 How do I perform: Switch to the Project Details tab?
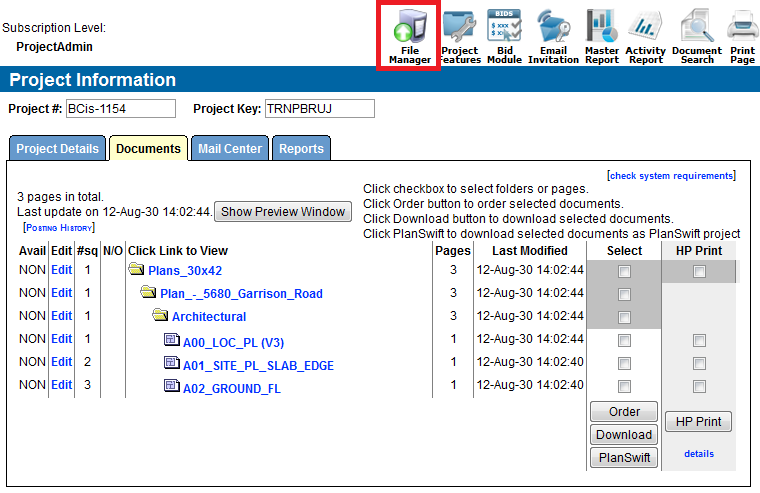tap(57, 148)
